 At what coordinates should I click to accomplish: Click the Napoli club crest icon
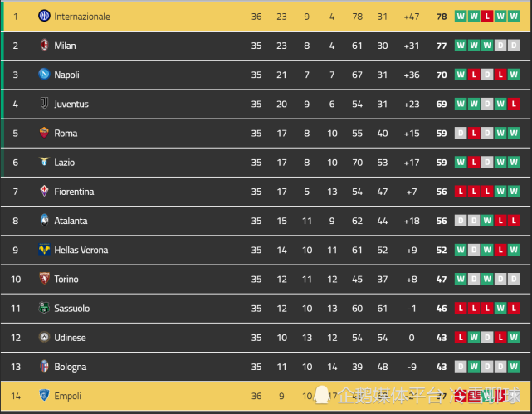(44, 74)
